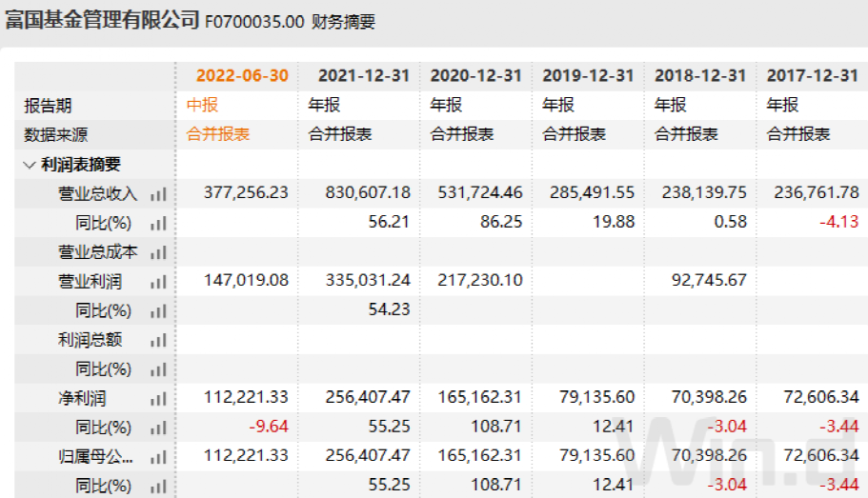Screen dimensions: 868x498
Task: Click chart icon for 同比(%) under 净利润
Action: [158, 428]
